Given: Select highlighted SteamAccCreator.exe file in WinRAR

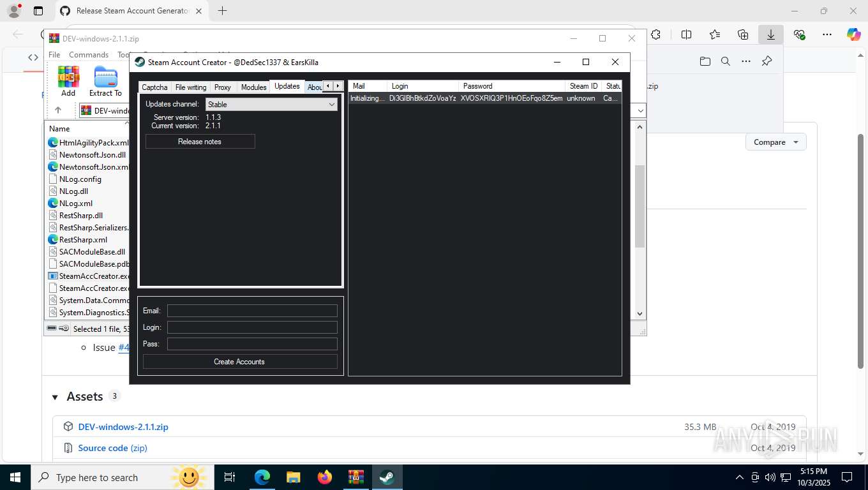Looking at the screenshot, I should (89, 276).
